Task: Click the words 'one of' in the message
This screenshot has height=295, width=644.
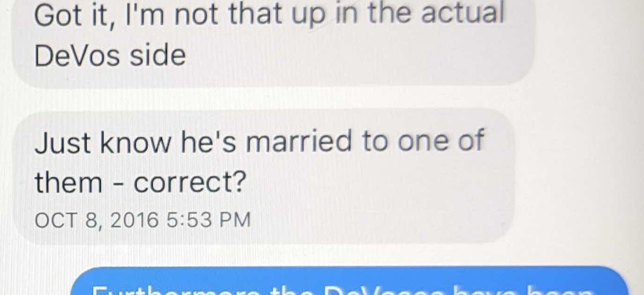Action: pyautogui.click(x=440, y=141)
